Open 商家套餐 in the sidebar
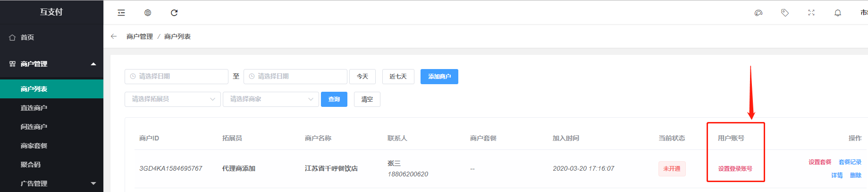 click(x=52, y=146)
